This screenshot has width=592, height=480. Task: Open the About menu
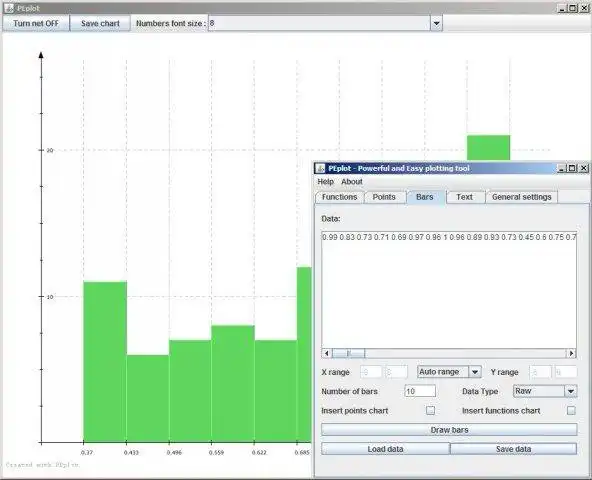click(x=352, y=182)
